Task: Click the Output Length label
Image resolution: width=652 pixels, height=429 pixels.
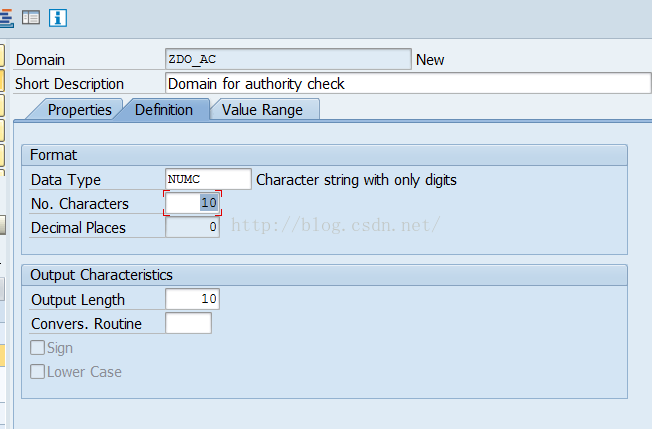Action: pyautogui.click(x=78, y=300)
